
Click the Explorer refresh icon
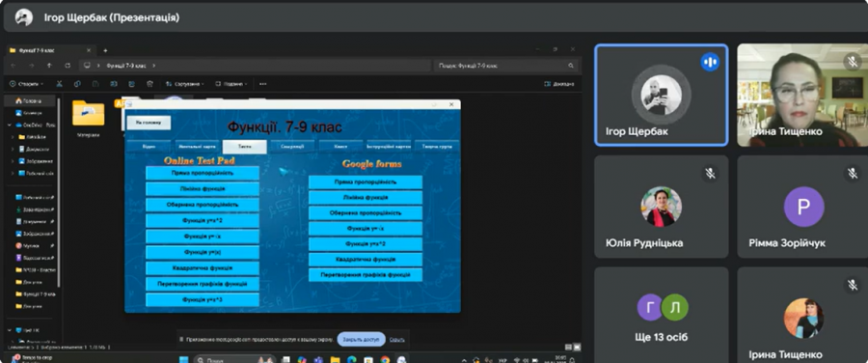(x=68, y=66)
